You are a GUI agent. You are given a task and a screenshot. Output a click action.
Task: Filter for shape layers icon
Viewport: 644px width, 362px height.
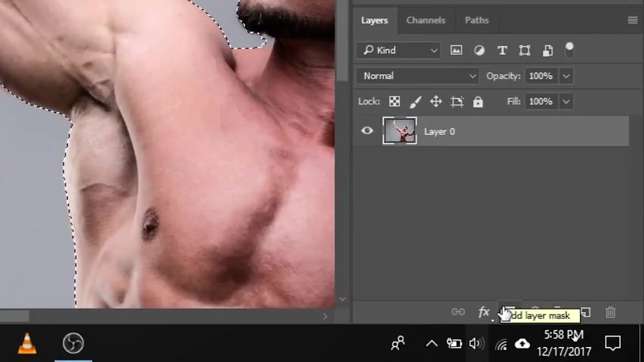tap(525, 51)
